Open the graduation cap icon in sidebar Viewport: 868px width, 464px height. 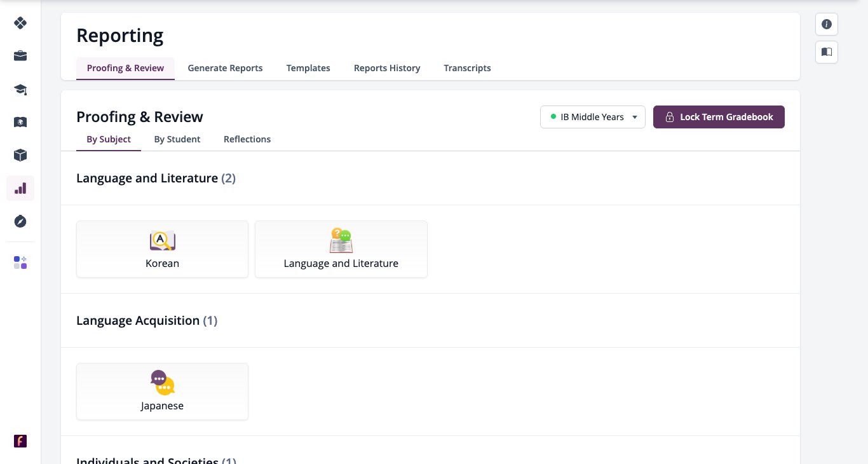click(x=20, y=89)
